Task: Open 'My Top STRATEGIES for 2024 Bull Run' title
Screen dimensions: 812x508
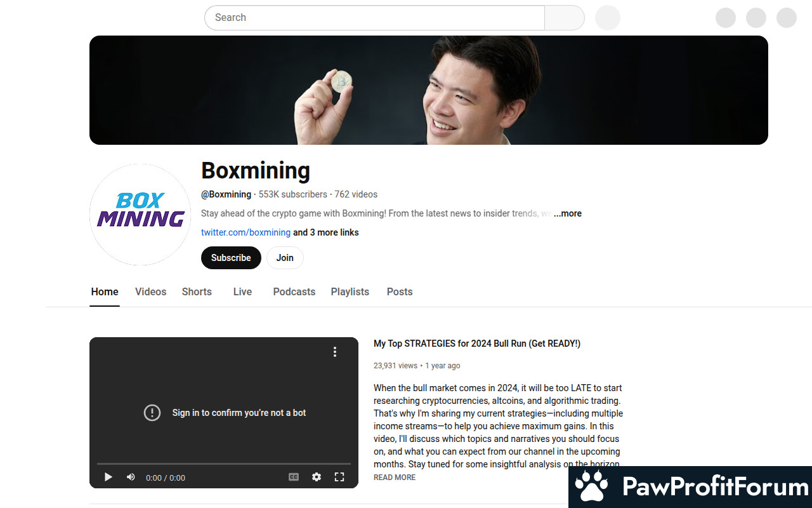Action: pos(477,344)
